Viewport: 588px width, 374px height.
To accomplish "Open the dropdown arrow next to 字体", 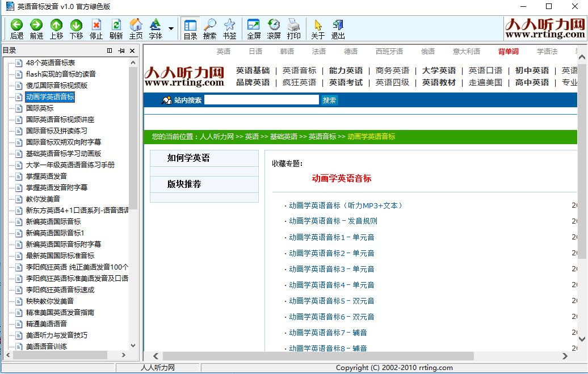I will (x=171, y=29).
